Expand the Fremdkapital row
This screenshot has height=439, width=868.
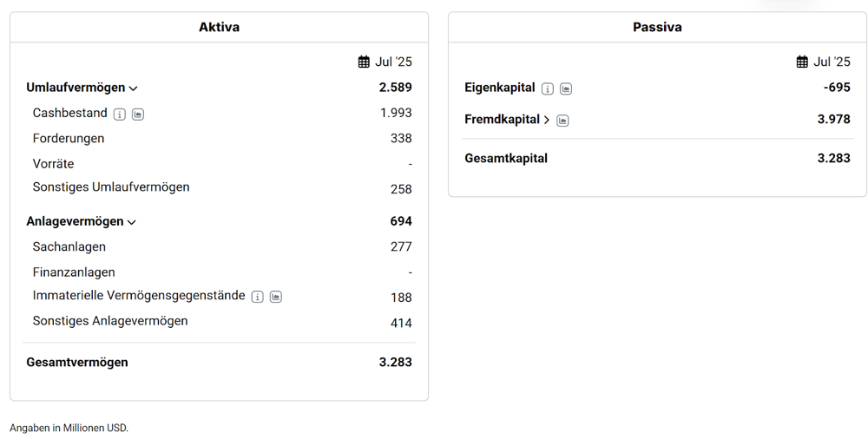pyautogui.click(x=546, y=120)
